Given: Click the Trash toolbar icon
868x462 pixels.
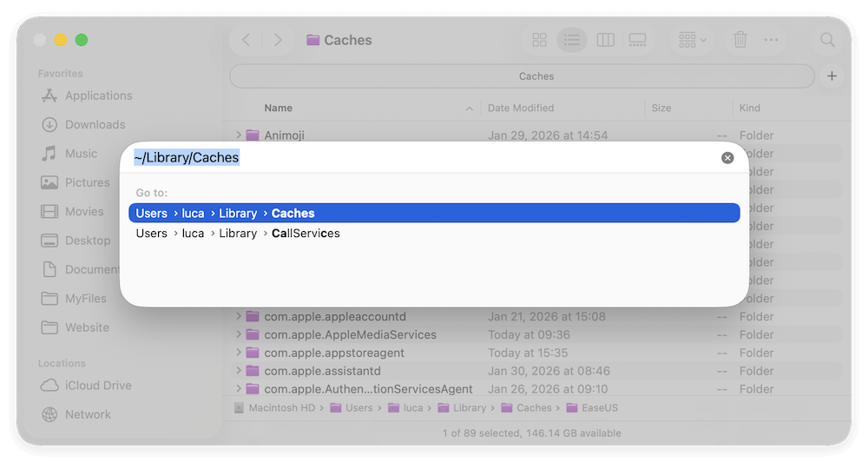Looking at the screenshot, I should click(740, 40).
